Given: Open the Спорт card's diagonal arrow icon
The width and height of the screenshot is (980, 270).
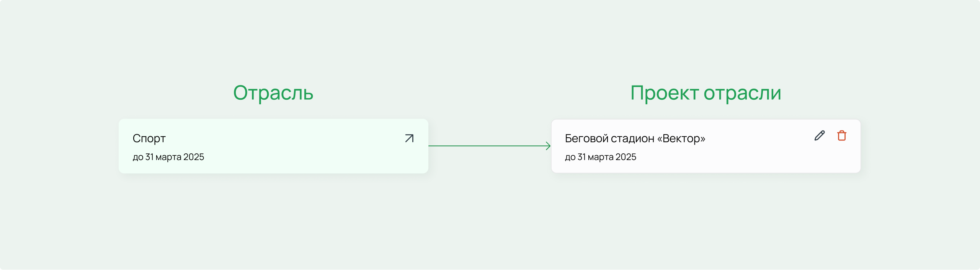Looking at the screenshot, I should pos(409,138).
